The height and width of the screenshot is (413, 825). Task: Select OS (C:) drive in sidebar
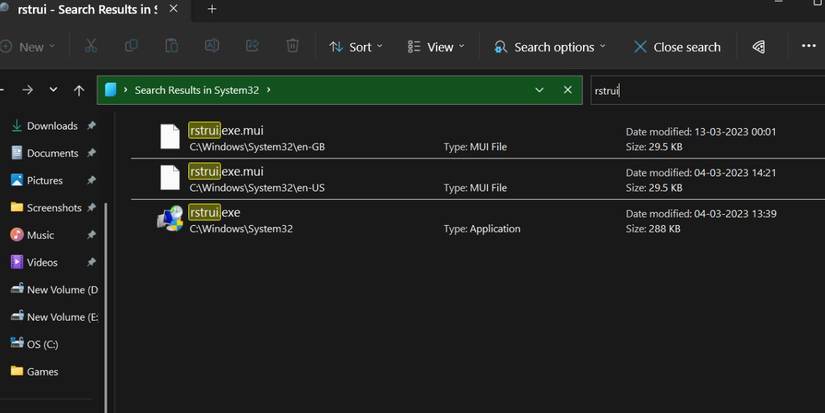(x=42, y=344)
